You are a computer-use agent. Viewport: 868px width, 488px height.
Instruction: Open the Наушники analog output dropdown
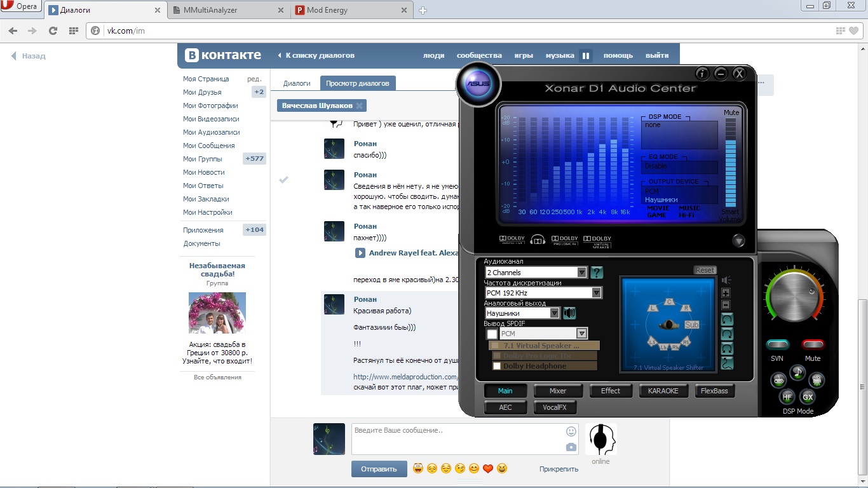coord(522,313)
